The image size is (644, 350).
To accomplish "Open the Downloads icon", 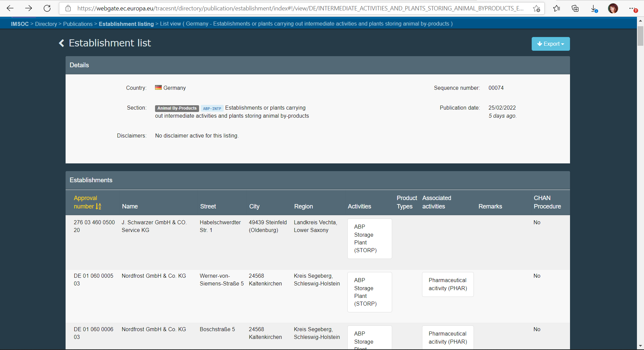I will (594, 8).
